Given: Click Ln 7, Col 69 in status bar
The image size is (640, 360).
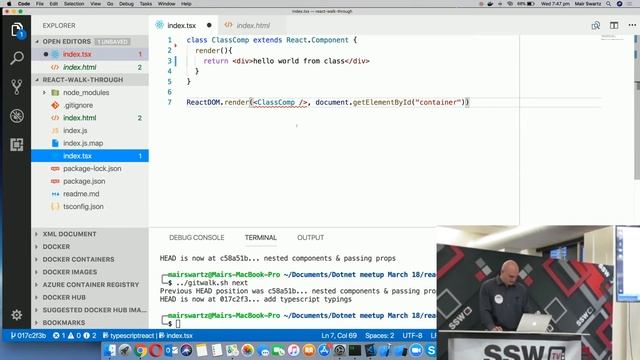Looking at the screenshot, I should 339,336.
